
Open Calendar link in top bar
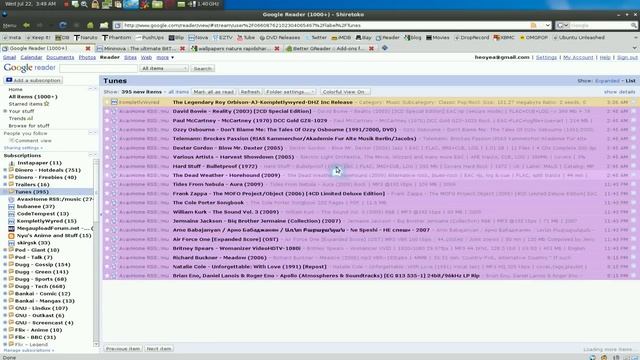click(31, 58)
